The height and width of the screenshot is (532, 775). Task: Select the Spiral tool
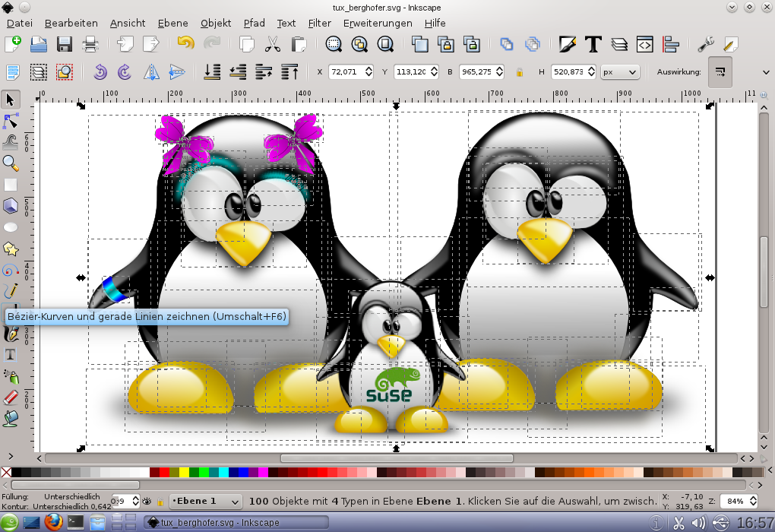click(x=11, y=270)
